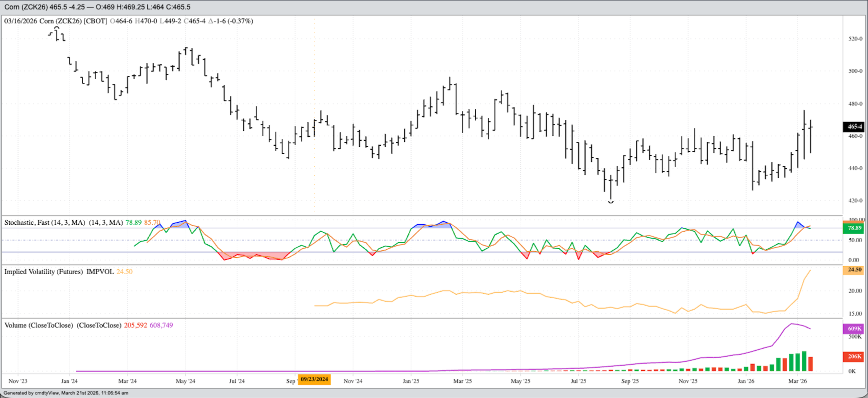Select the 09/23/2024 date marker
Viewport: 868px width, 398px height.
pyautogui.click(x=314, y=380)
